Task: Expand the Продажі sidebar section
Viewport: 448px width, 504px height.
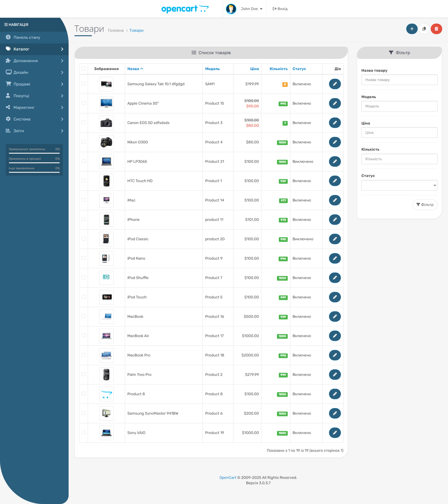Action: click(34, 84)
